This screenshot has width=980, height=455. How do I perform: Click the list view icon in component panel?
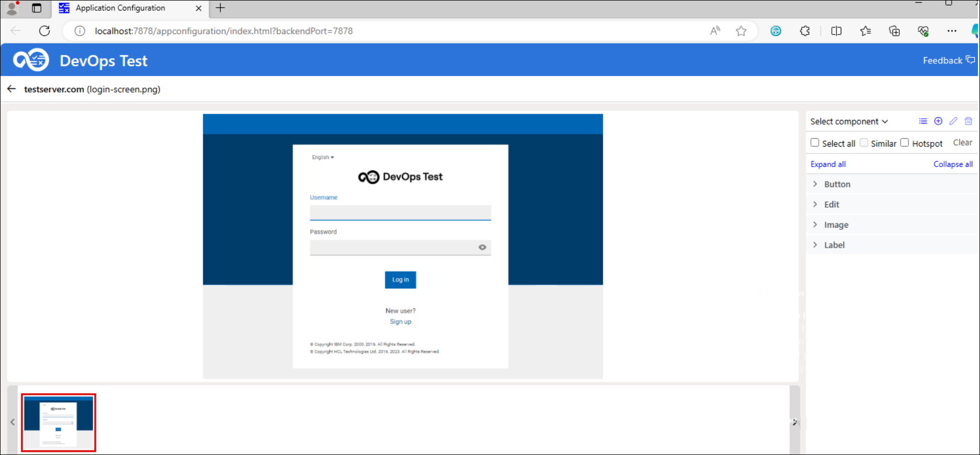[923, 121]
